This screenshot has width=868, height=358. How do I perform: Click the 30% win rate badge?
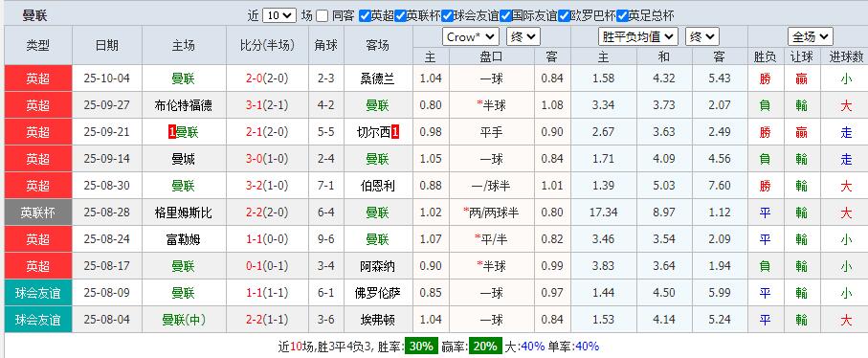[x=422, y=347]
